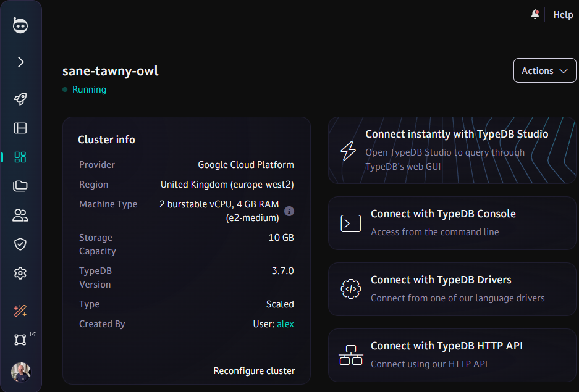Image resolution: width=579 pixels, height=392 pixels.
Task: Click the Machine Type info icon
Action: (x=289, y=211)
